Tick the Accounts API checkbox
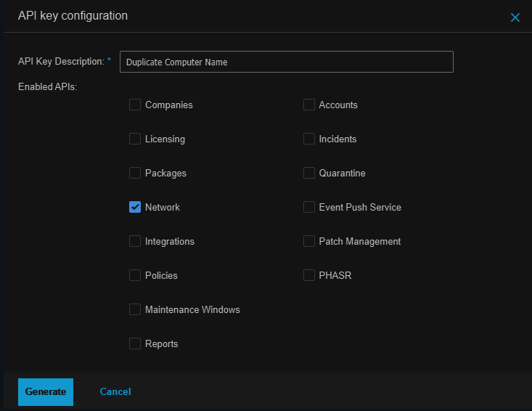The width and height of the screenshot is (532, 411). click(x=309, y=105)
